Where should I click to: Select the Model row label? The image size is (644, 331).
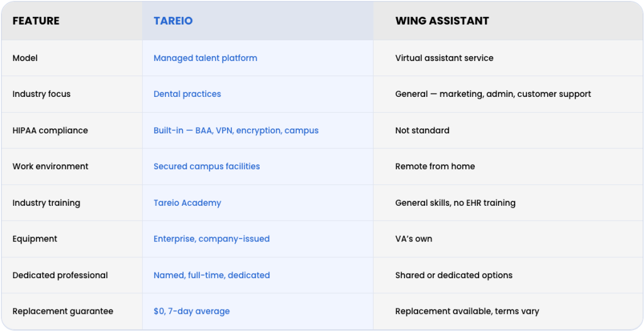pos(25,58)
